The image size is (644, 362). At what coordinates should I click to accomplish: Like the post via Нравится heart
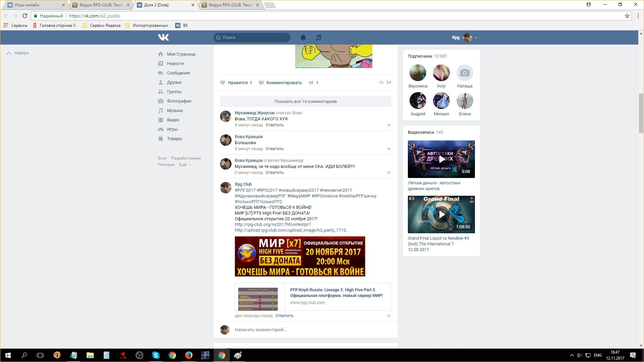(223, 83)
